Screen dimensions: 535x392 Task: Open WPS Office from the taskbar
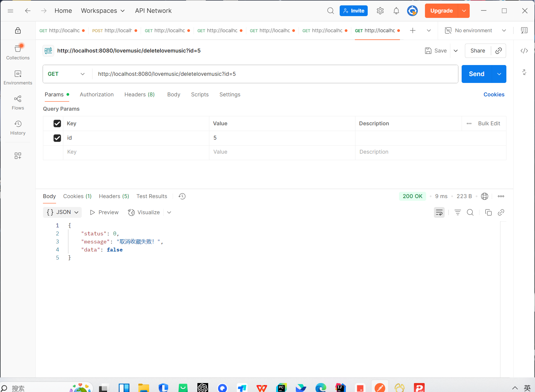[262, 388]
